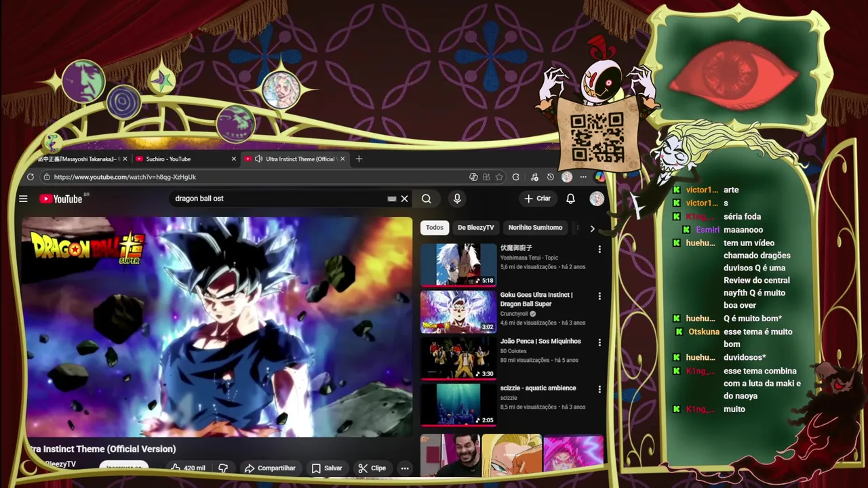This screenshot has height=488, width=868.
Task: Like the video with 420 mil thumbs up
Action: pos(188,468)
